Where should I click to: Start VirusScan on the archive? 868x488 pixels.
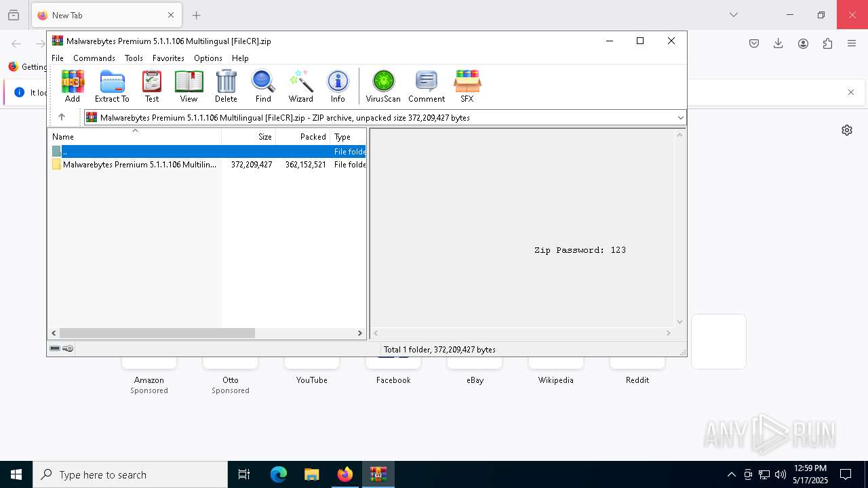383,86
